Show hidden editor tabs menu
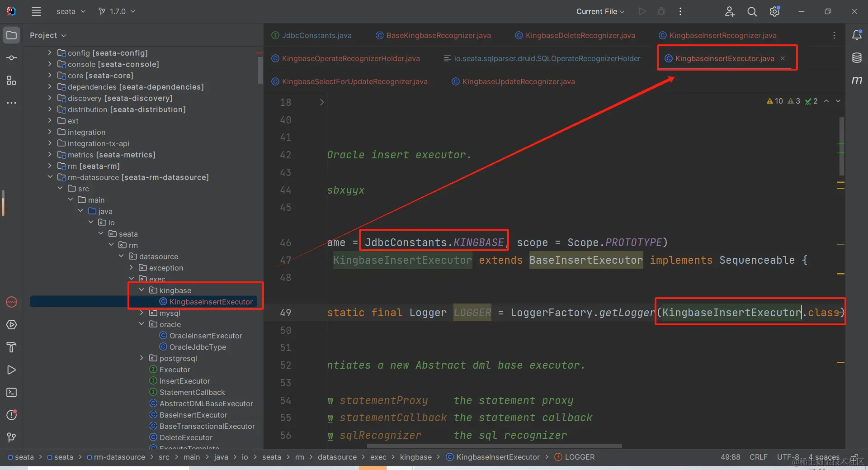Screen dimensions: 868x470 click(834, 35)
